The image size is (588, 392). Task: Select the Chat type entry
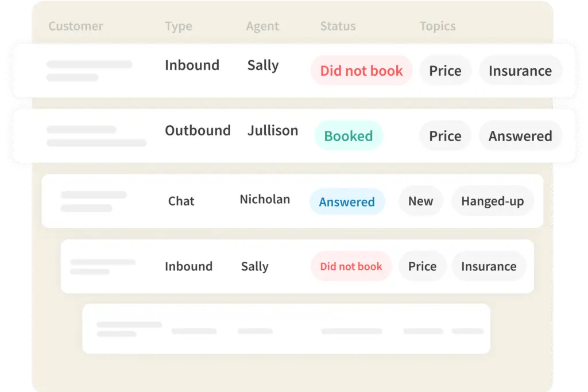coord(181,201)
